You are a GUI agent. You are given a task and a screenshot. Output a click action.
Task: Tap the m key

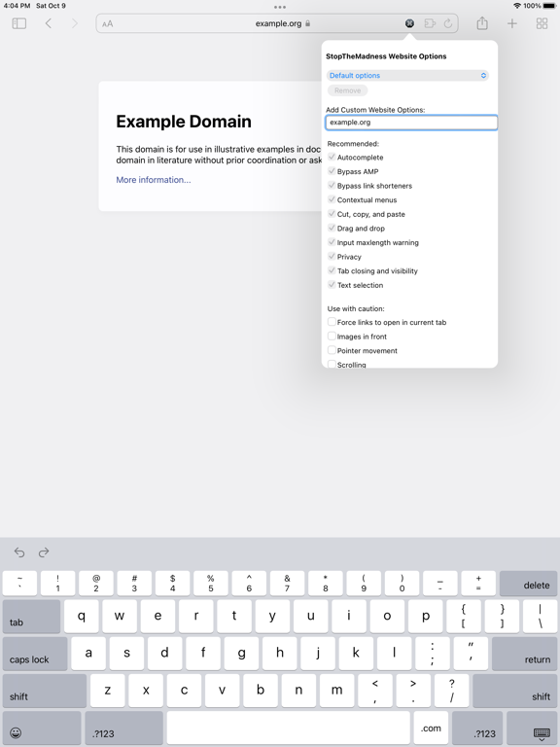pyautogui.click(x=336, y=691)
